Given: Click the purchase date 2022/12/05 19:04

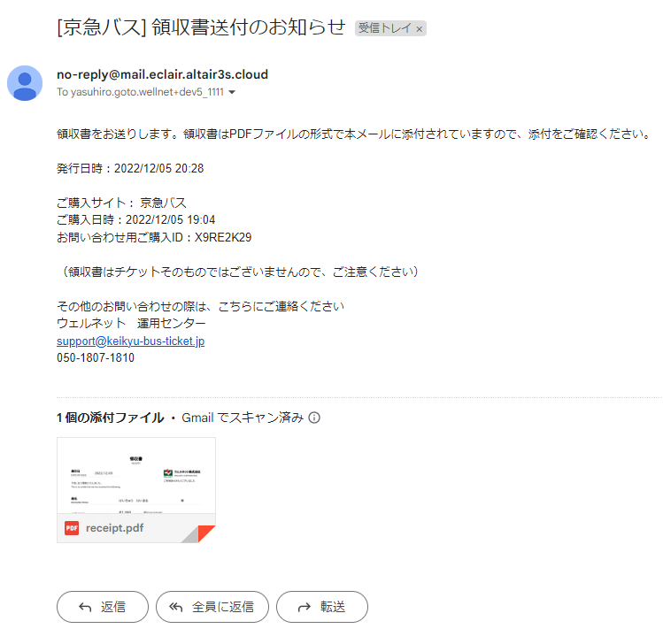Looking at the screenshot, I should coord(171,219).
